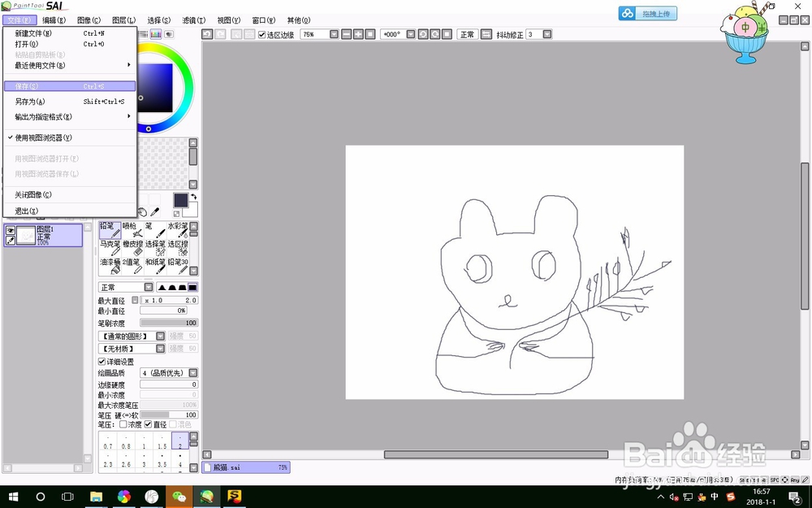Switch to the 熊猫.sai document tab
The image size is (812, 508).
245,467
